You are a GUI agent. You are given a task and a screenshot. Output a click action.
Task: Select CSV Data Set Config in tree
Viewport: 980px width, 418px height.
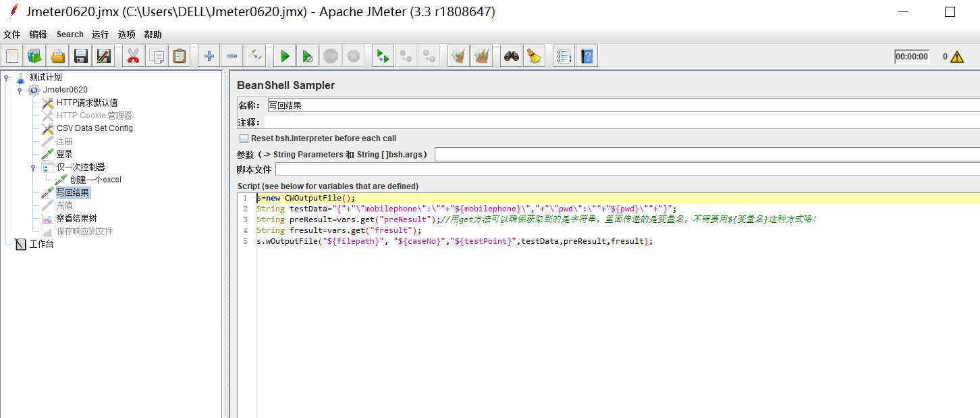click(94, 128)
